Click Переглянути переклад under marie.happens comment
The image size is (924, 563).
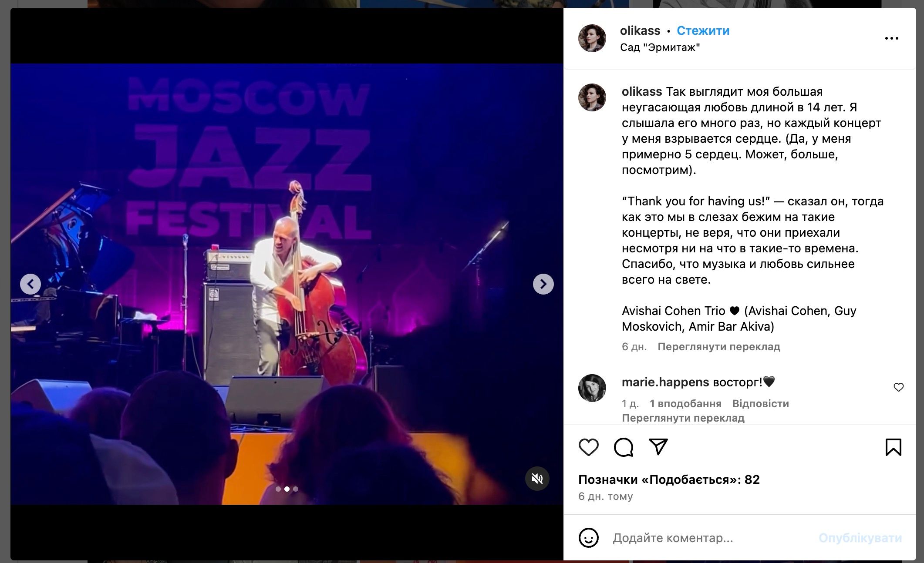click(x=683, y=418)
